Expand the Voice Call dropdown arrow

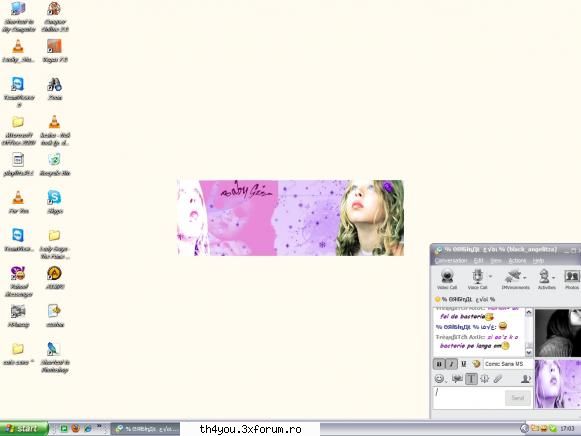pos(491,277)
